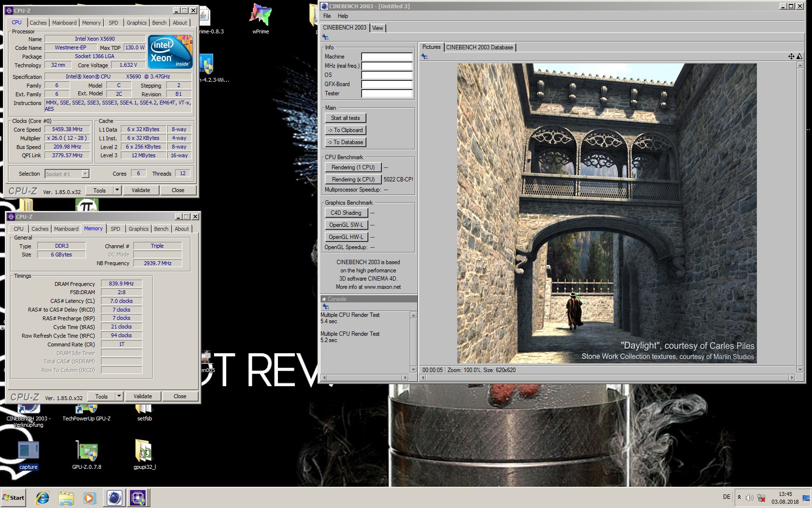Click the triangle zoom icon in Pictures panel
Viewport: 812px width, 508px height.
[799, 57]
